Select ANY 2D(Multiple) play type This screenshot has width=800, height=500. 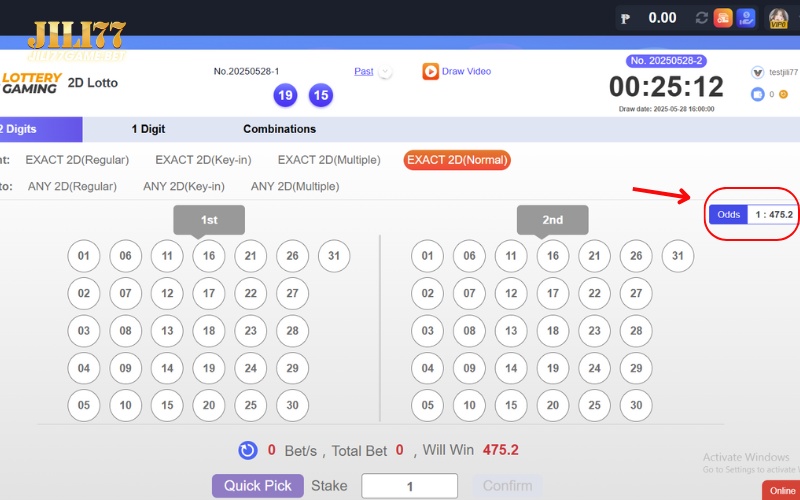[x=295, y=187]
